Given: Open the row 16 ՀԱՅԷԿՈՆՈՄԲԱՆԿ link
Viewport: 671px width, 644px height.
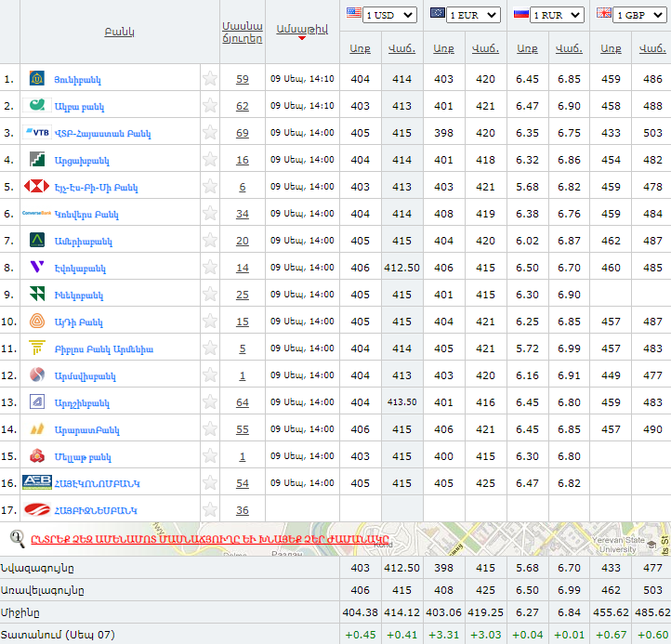Looking at the screenshot, I should 98,484.
